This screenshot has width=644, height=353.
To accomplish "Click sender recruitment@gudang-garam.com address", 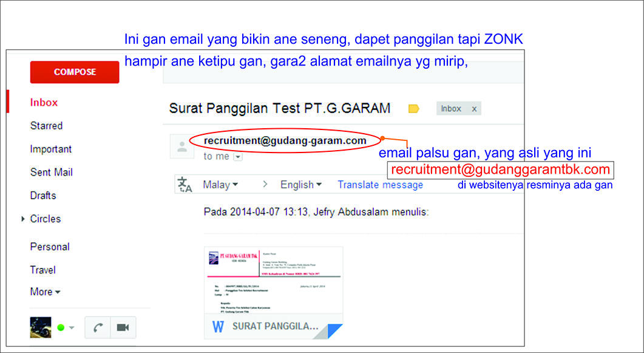I will 285,141.
